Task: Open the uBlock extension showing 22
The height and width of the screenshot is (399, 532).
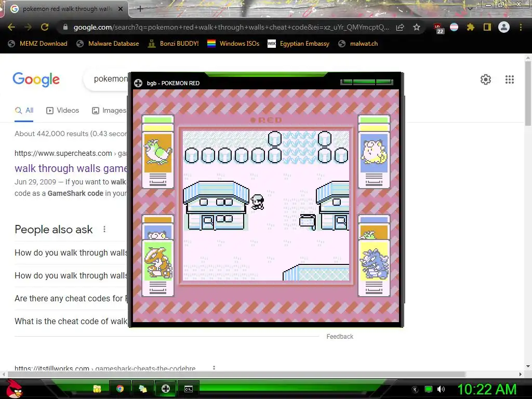Action: point(438,28)
